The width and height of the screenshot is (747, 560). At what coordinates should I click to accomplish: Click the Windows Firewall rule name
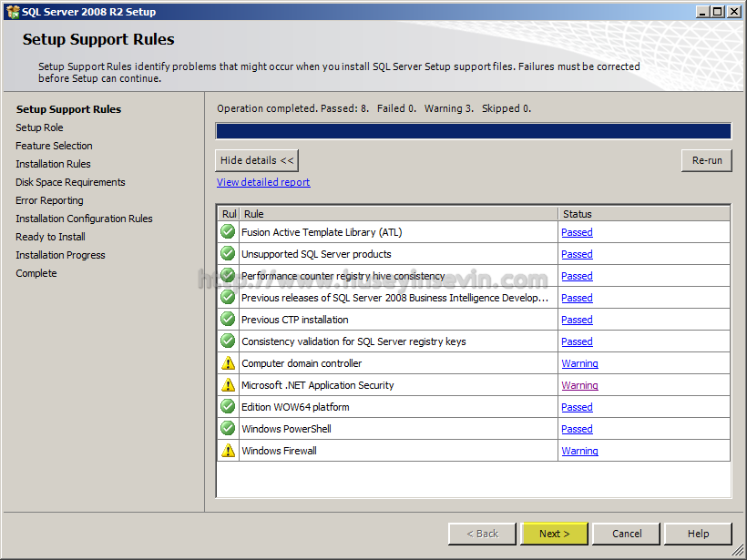[x=279, y=451]
